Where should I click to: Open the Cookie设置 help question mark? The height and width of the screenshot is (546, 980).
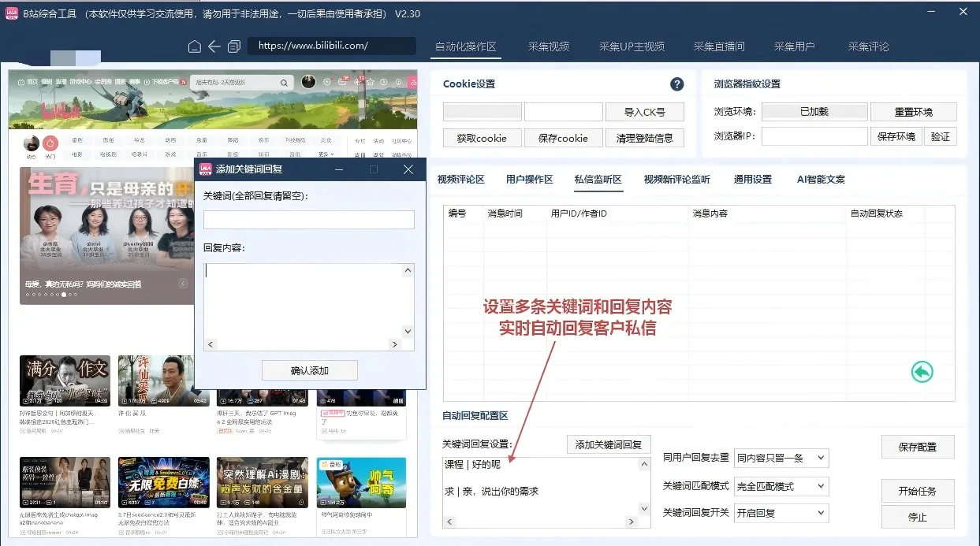click(676, 84)
